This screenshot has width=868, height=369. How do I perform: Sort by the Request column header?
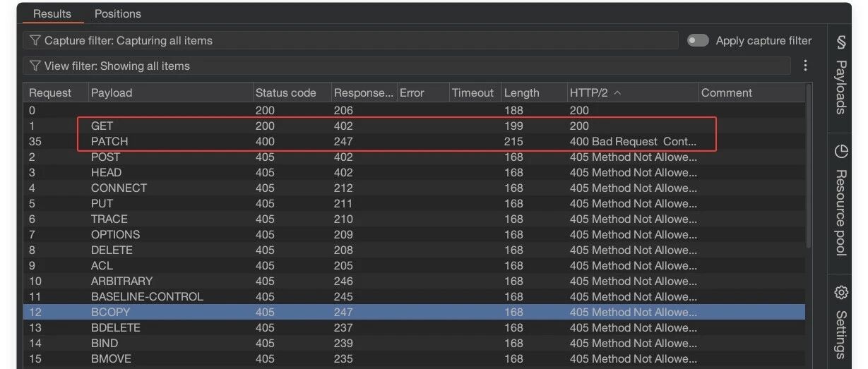click(x=56, y=92)
